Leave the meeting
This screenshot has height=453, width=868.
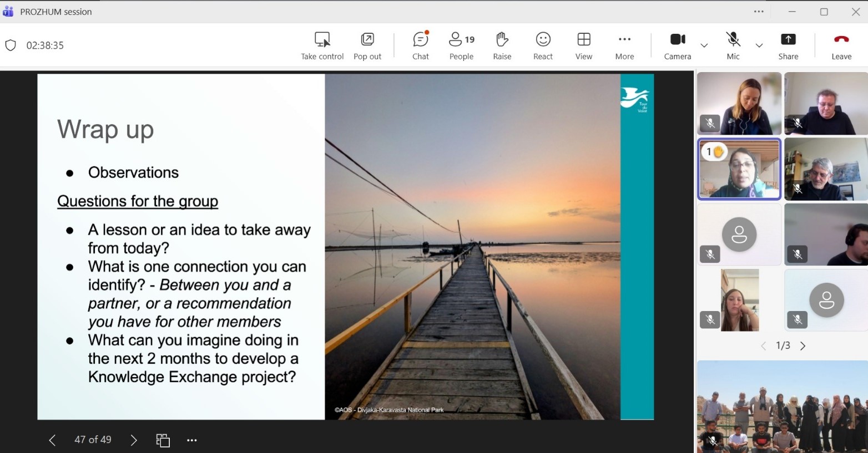point(841,45)
